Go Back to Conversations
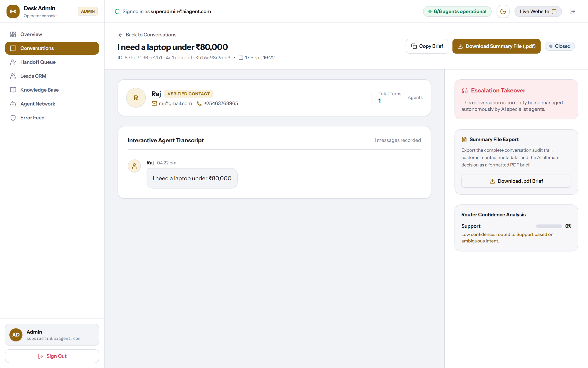Screen dimensions: 588x368 click(147, 35)
